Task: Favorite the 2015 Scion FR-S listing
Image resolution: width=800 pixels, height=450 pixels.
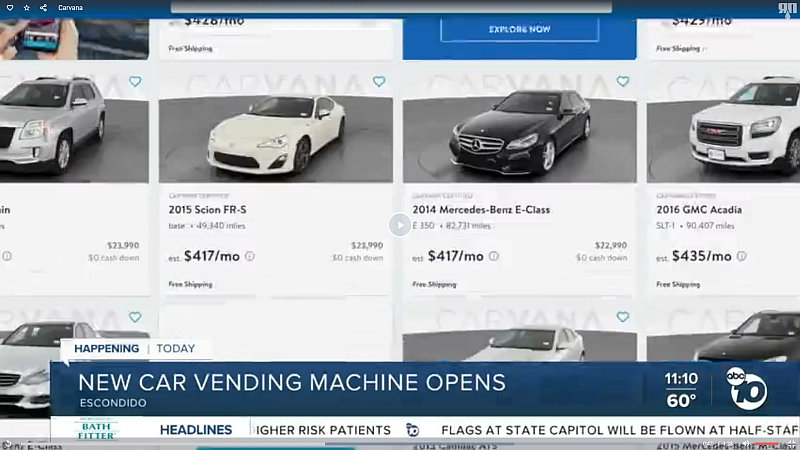Action: point(379,81)
